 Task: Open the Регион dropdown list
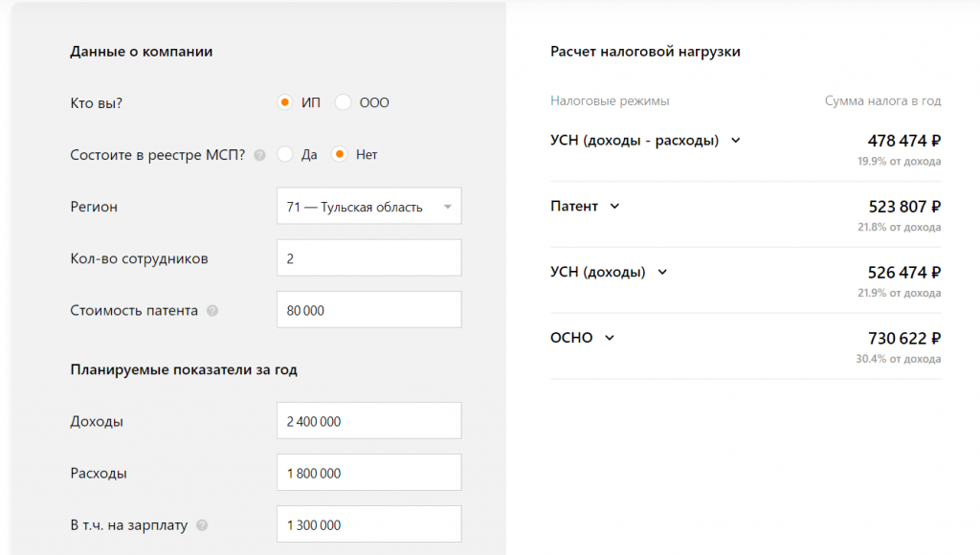click(368, 207)
